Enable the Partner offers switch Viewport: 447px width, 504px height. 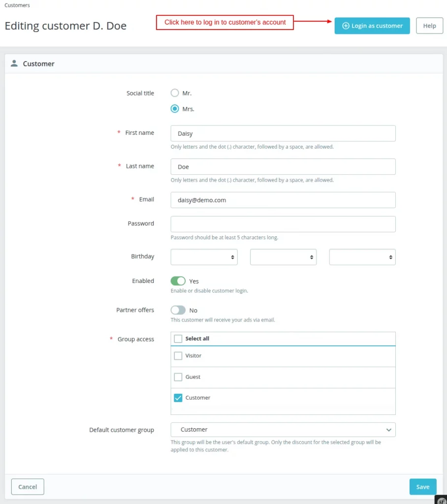click(x=178, y=310)
